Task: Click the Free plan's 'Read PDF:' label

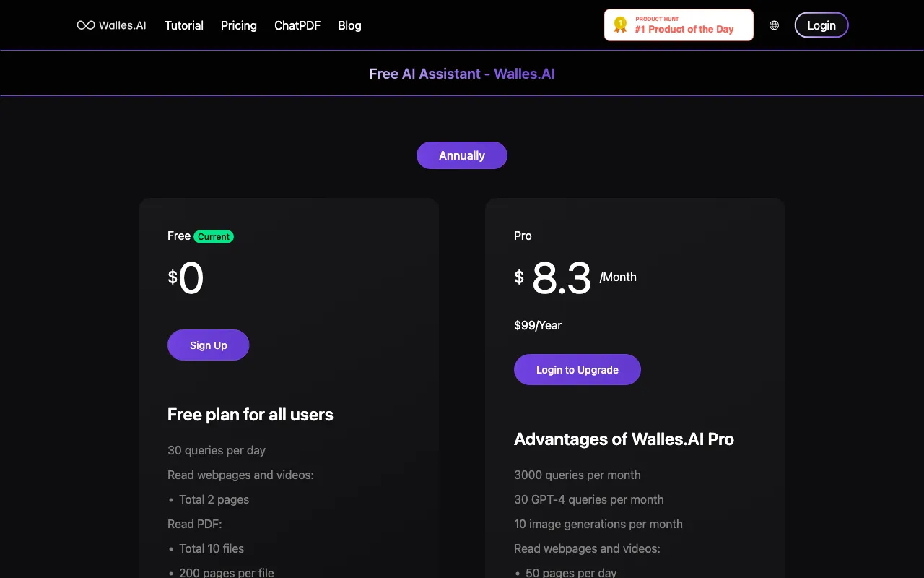Action: pyautogui.click(x=195, y=524)
